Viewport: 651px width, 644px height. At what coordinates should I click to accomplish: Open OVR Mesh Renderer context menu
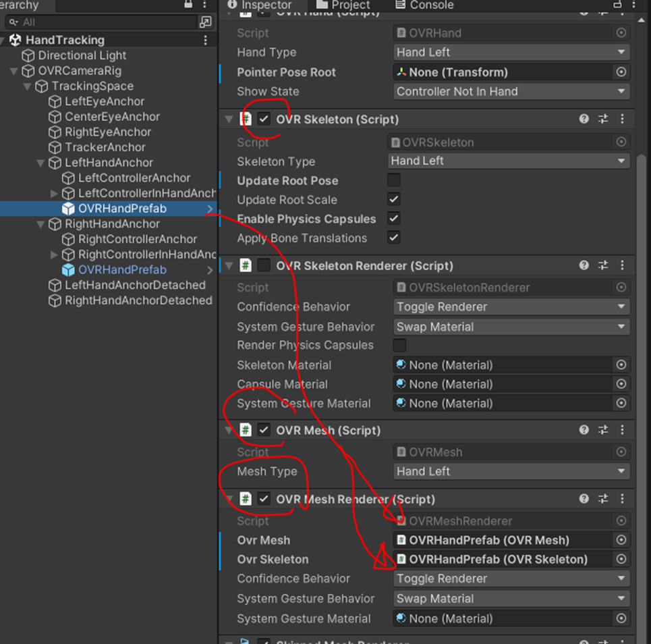pyautogui.click(x=622, y=499)
